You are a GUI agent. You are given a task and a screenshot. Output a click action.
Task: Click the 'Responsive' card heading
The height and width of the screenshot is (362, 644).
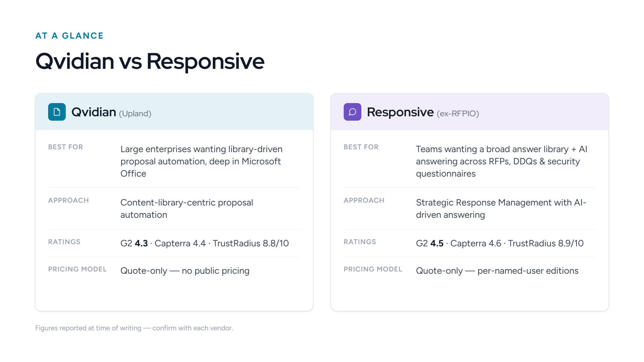coord(400,112)
